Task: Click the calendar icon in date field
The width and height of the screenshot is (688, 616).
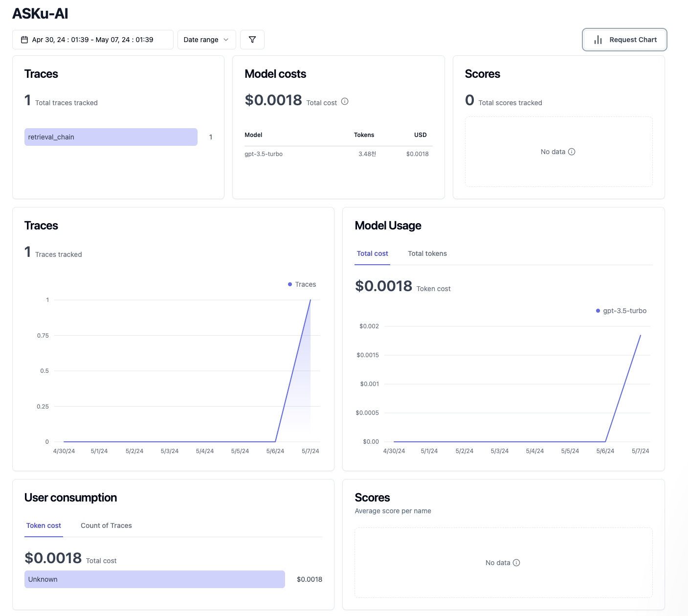Action: 24,40
